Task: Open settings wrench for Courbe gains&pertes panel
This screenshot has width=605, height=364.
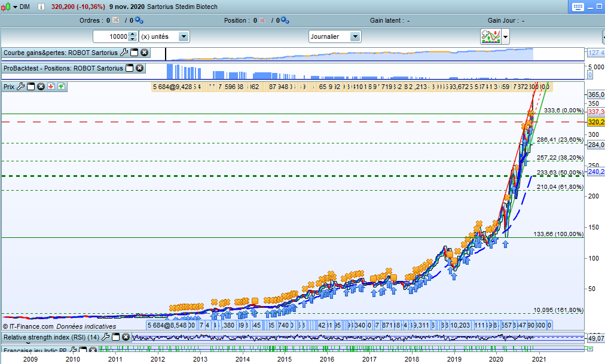Action: pos(124,53)
